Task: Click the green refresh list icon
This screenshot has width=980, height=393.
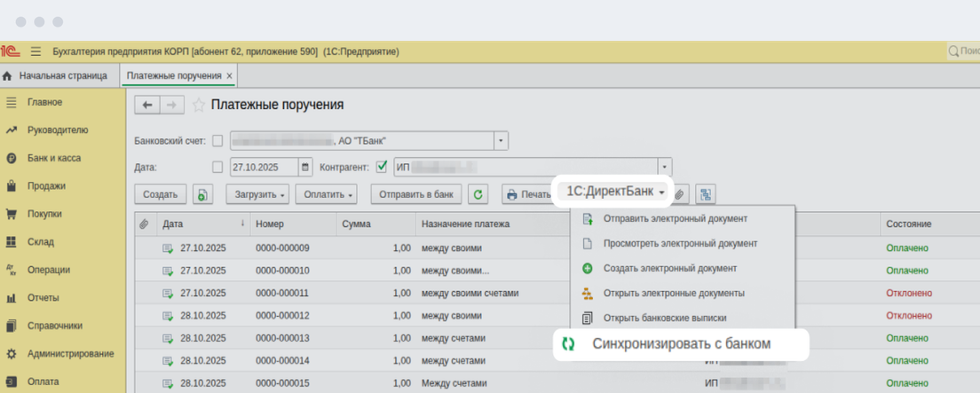Action: pyautogui.click(x=479, y=193)
